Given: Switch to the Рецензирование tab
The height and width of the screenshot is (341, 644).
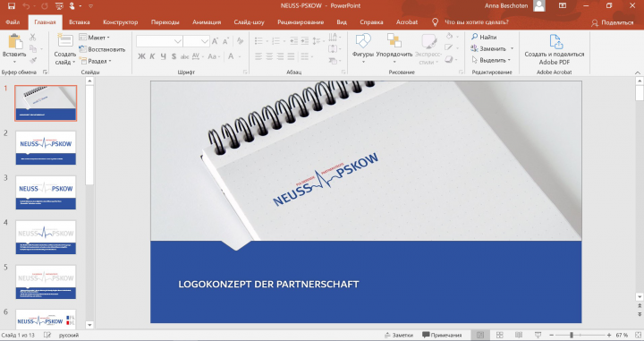Looking at the screenshot, I should (x=301, y=22).
